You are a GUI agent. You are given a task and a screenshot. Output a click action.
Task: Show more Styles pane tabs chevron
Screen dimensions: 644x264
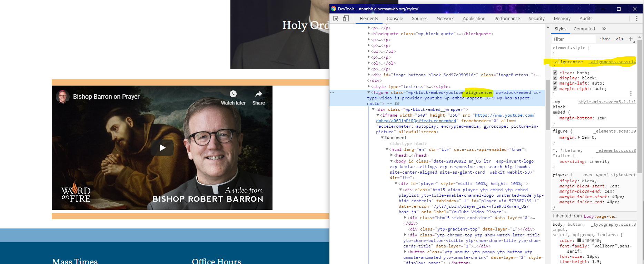[x=604, y=29]
